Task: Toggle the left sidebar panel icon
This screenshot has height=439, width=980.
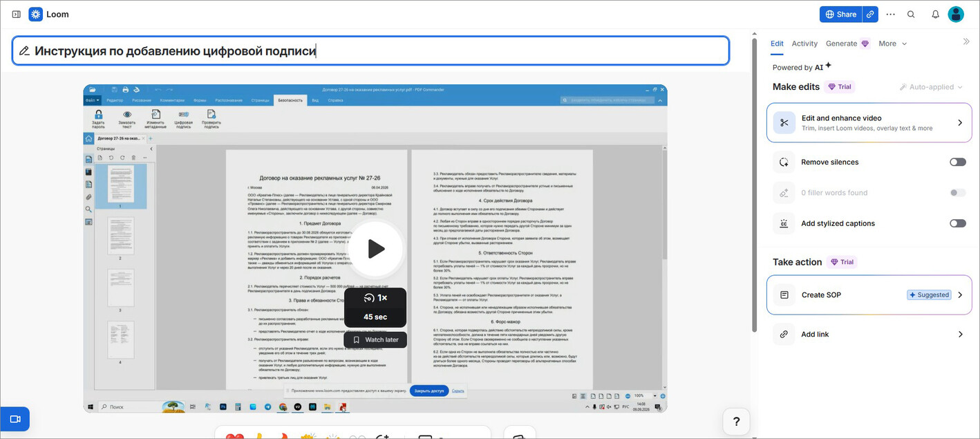Action: point(17,14)
